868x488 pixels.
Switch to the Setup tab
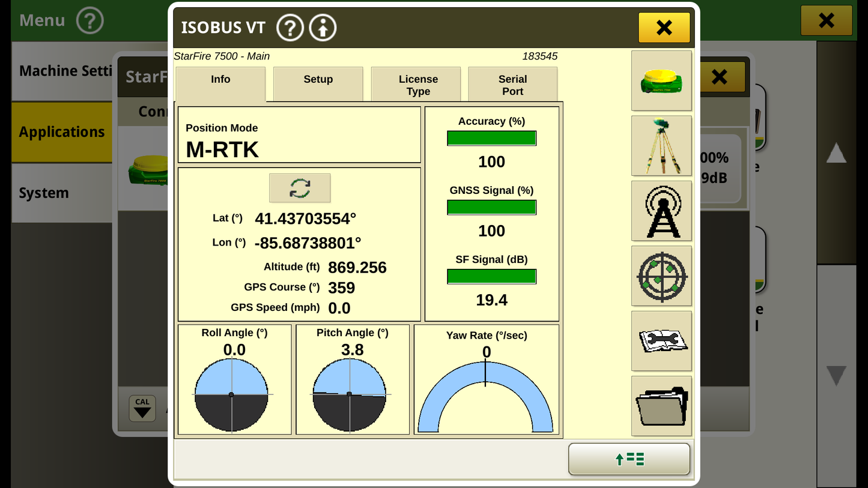(318, 84)
